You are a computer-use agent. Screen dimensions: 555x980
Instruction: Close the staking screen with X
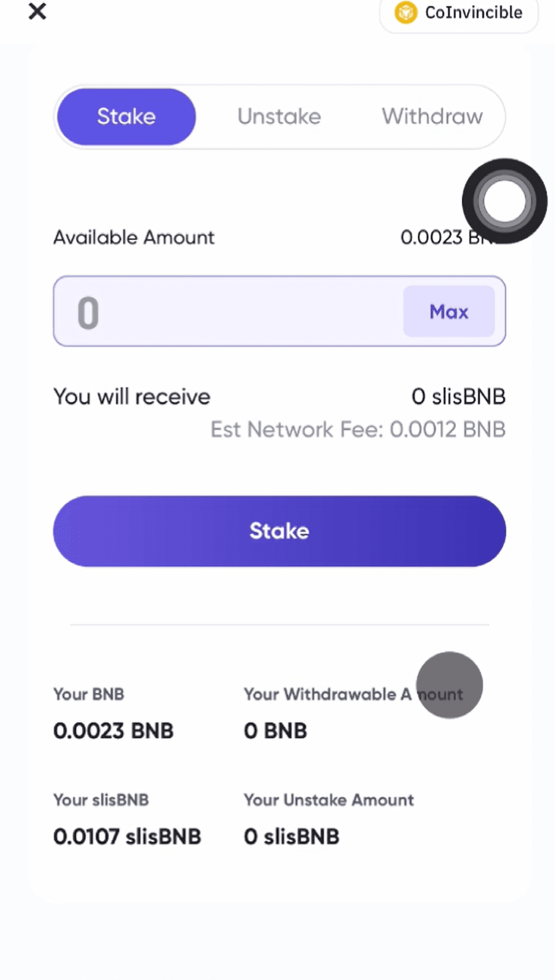tap(38, 11)
